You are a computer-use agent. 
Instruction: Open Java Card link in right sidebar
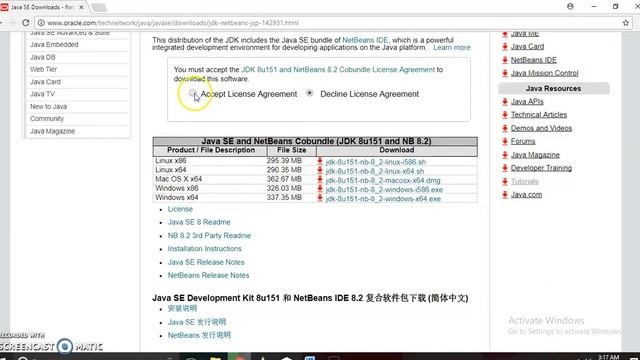[x=527, y=47]
